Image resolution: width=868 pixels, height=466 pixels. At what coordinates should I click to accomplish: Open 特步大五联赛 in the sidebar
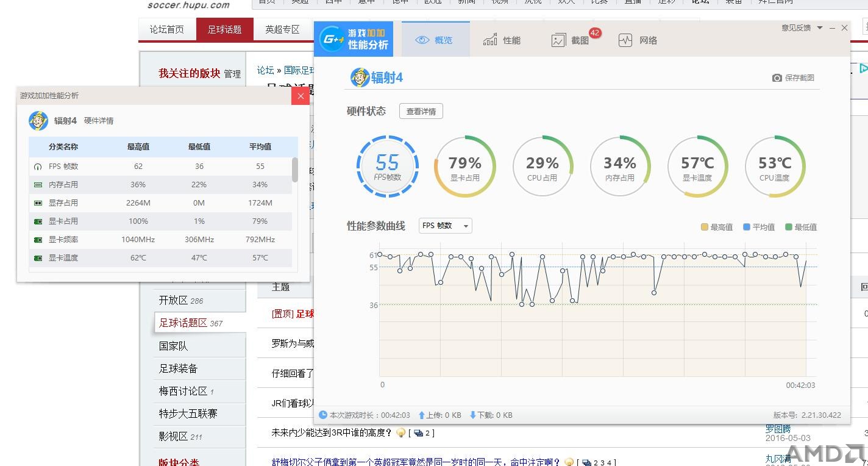coord(188,414)
